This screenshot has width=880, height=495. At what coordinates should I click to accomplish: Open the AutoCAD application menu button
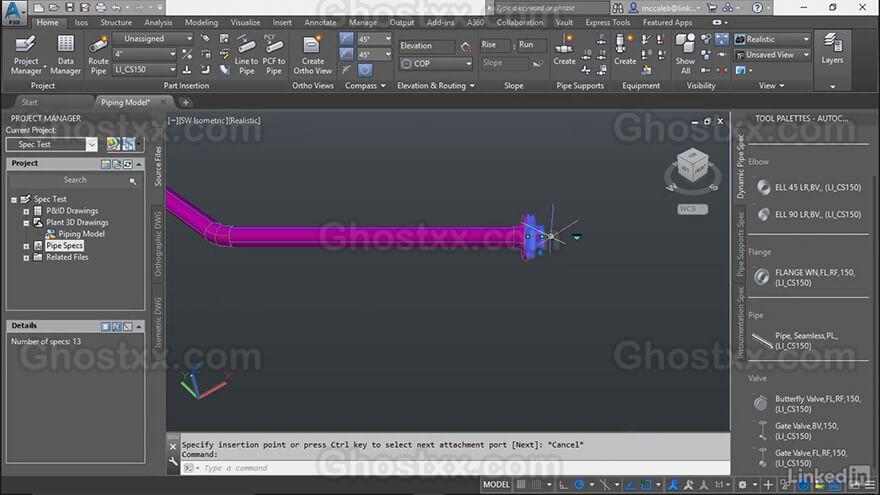(14, 12)
